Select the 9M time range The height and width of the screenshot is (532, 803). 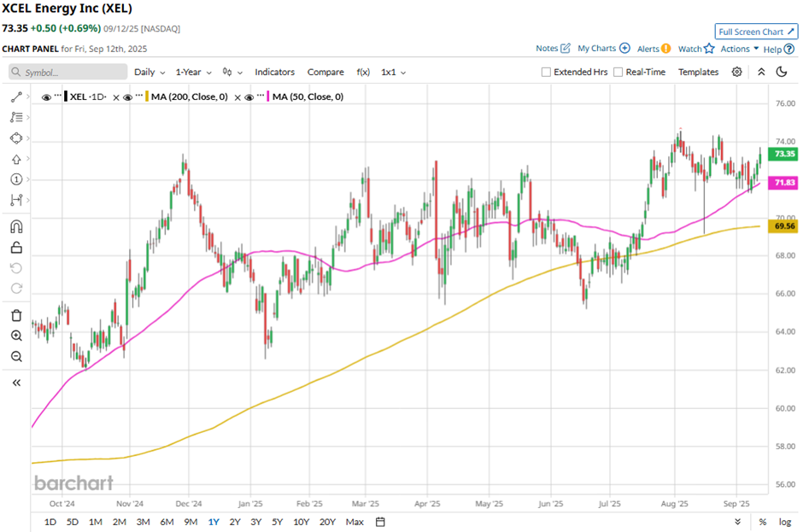pyautogui.click(x=190, y=522)
